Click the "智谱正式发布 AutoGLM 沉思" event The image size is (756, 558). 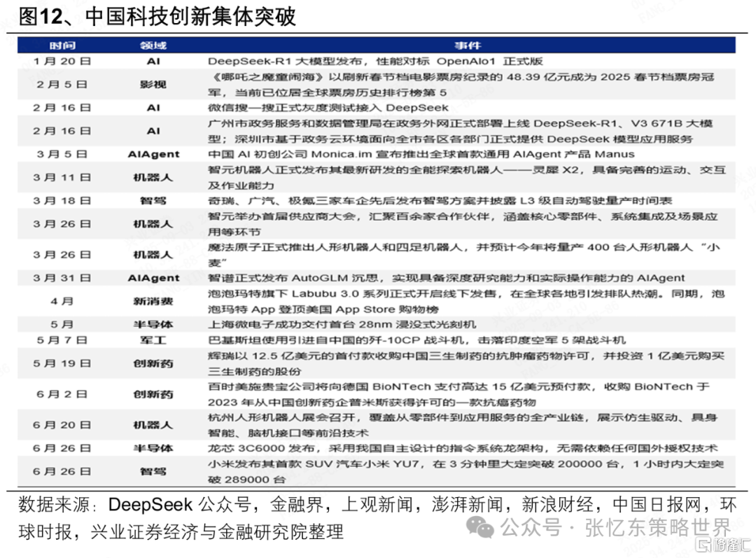coord(446,278)
